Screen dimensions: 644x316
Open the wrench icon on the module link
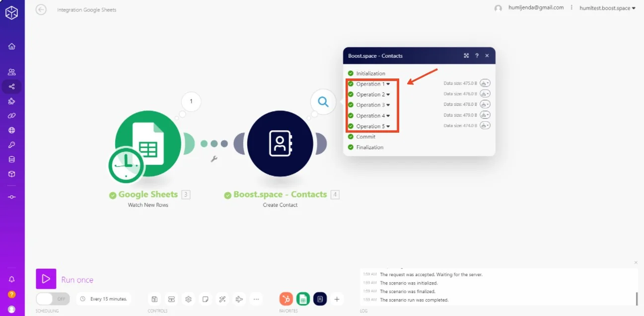214,159
